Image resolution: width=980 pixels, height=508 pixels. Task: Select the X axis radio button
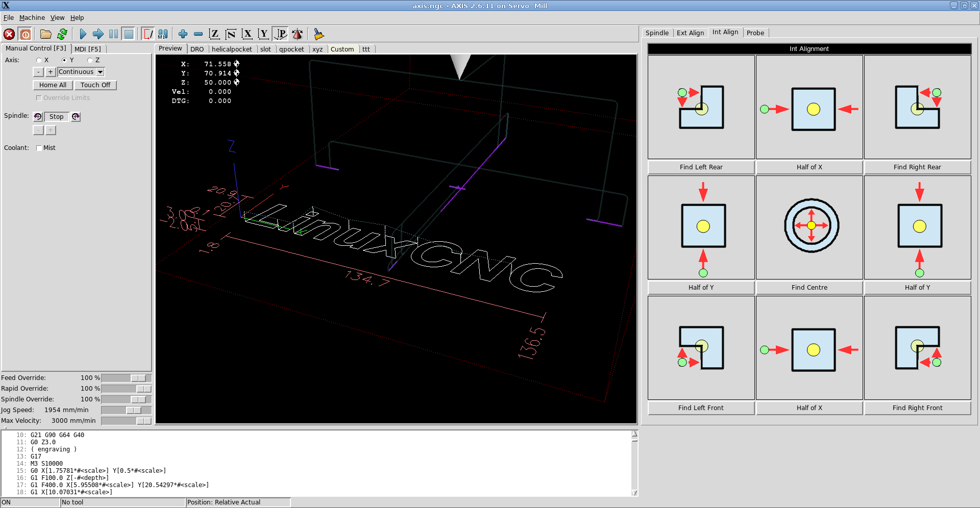(39, 60)
